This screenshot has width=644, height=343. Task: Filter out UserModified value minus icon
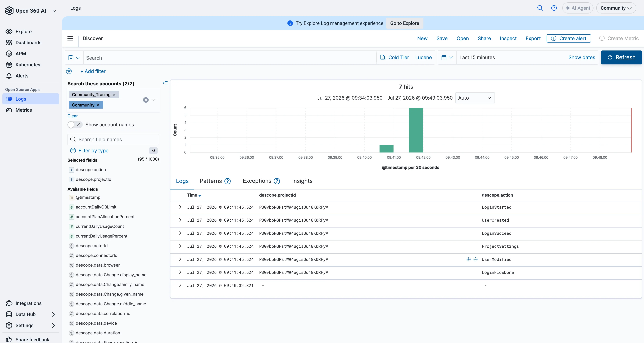475,259
